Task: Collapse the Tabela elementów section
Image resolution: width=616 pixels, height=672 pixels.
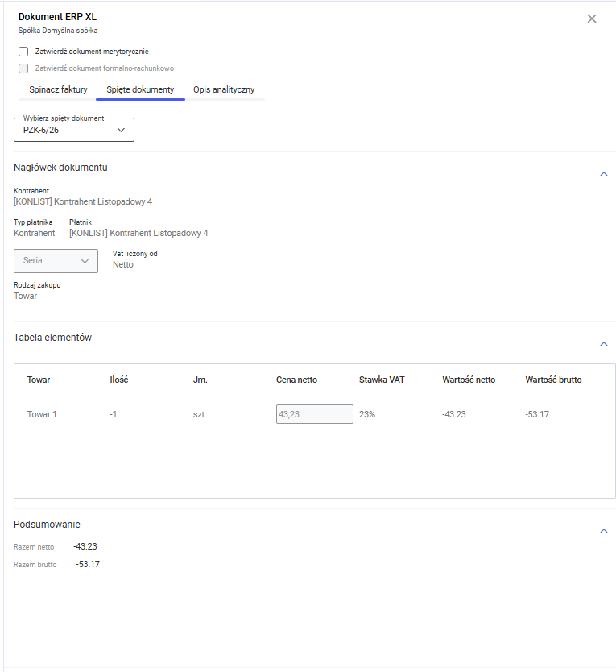Action: pyautogui.click(x=604, y=344)
